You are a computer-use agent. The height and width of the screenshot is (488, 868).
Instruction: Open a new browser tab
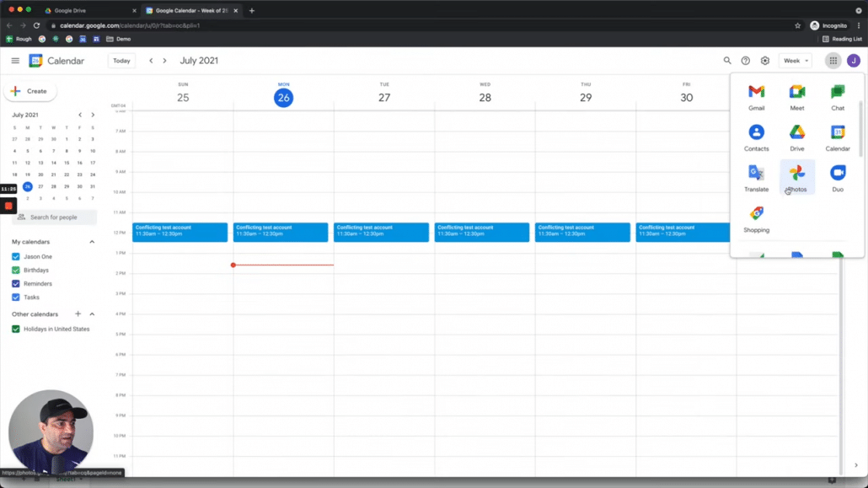[252, 10]
